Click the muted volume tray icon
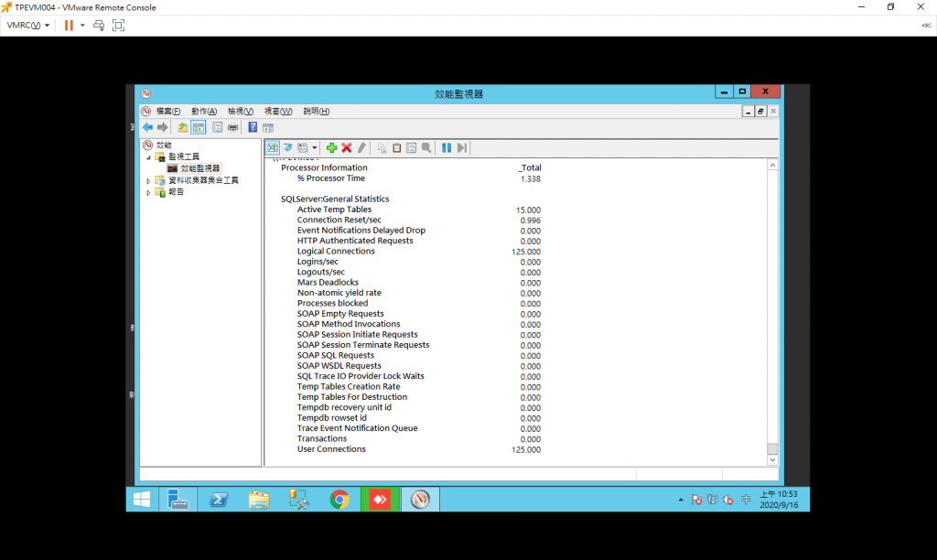Screen dimensions: 937x560 (728, 500)
